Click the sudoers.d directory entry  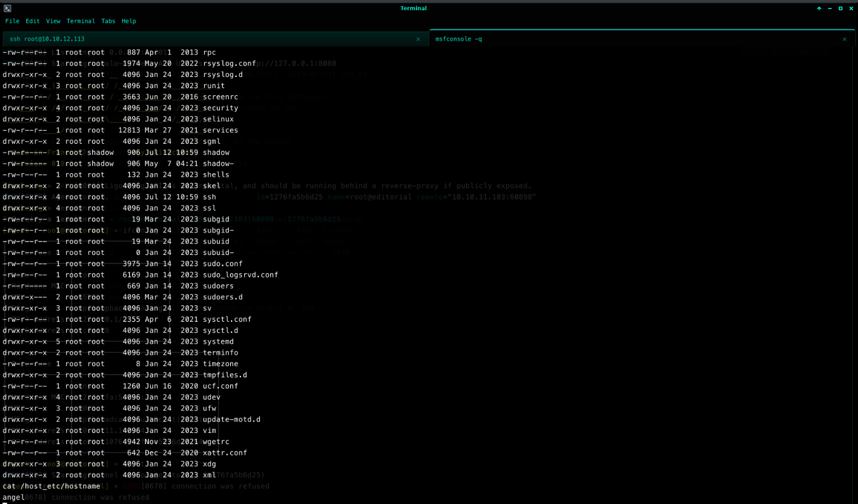(x=223, y=297)
